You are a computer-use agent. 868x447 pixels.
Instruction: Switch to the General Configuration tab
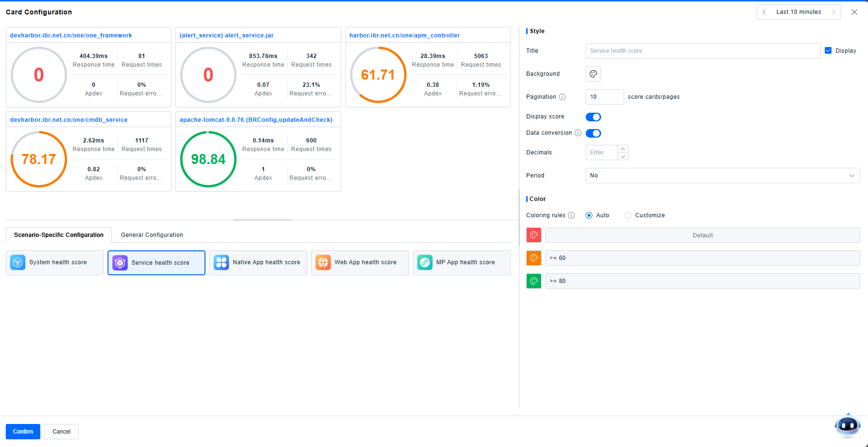152,235
